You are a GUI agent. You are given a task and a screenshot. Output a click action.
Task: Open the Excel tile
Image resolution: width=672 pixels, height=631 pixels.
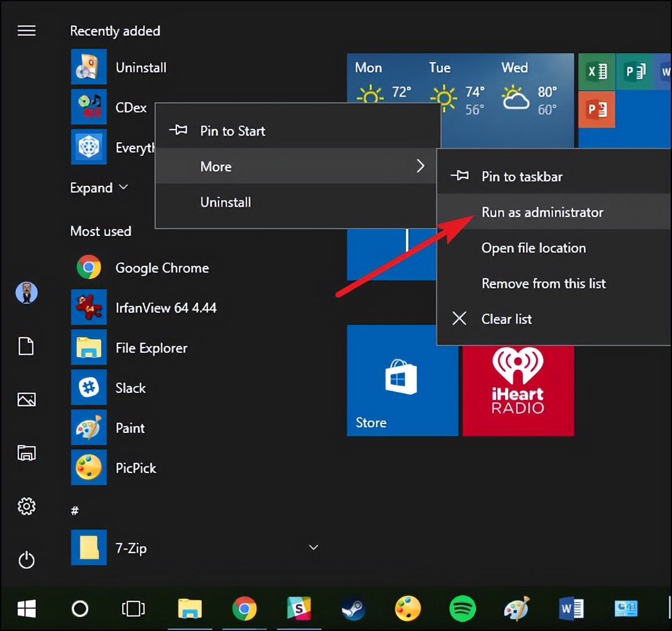pyautogui.click(x=596, y=71)
